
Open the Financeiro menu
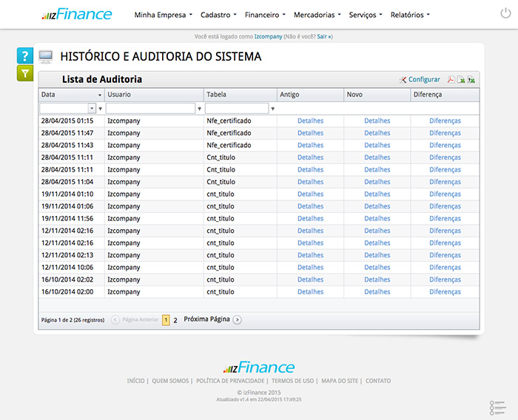click(265, 15)
